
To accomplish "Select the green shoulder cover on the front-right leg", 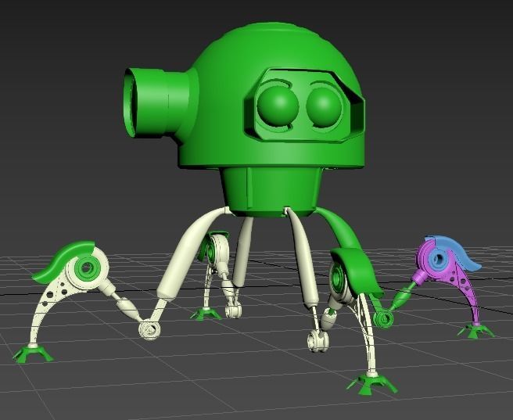I will (x=357, y=271).
